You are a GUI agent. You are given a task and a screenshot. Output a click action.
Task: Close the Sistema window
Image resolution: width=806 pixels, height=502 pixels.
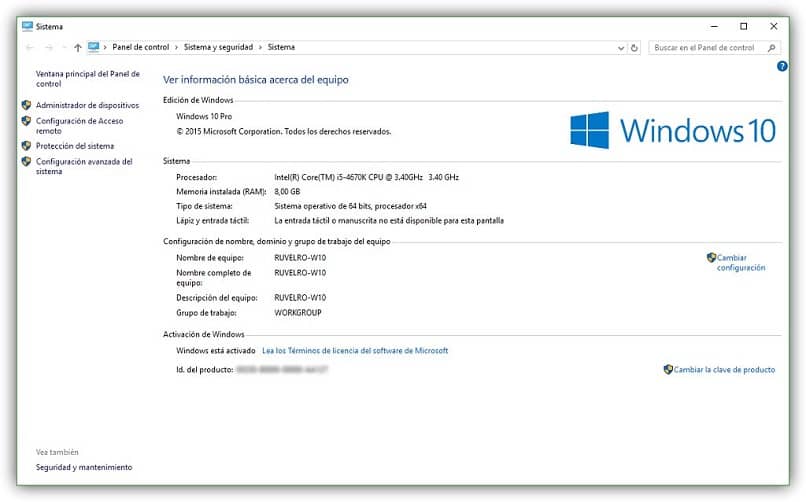pyautogui.click(x=774, y=26)
